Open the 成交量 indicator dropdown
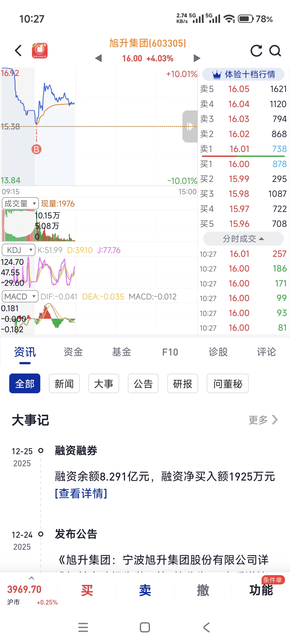The image size is (290, 644). [20, 203]
